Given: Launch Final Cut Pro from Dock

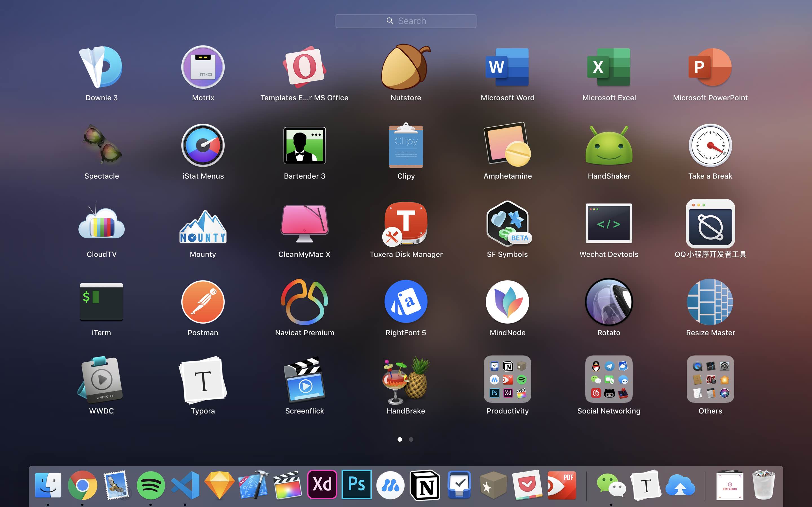Looking at the screenshot, I should pos(288,485).
